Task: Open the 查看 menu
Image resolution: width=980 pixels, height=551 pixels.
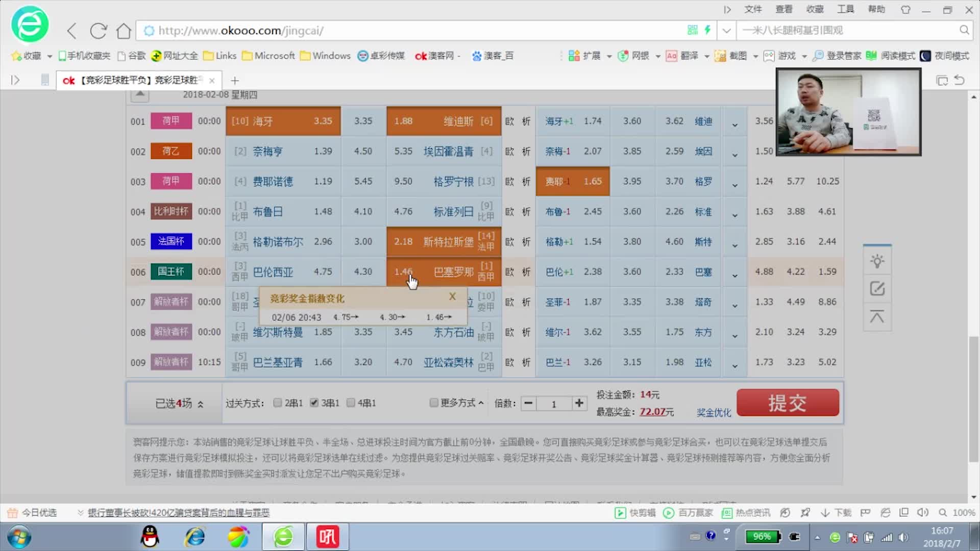Action: click(784, 9)
